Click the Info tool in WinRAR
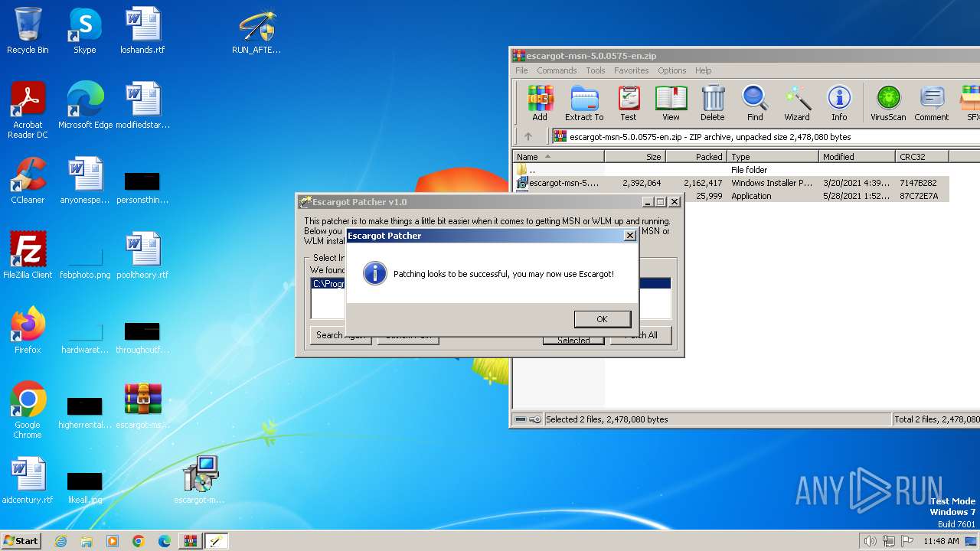980x551 pixels. pos(839,103)
